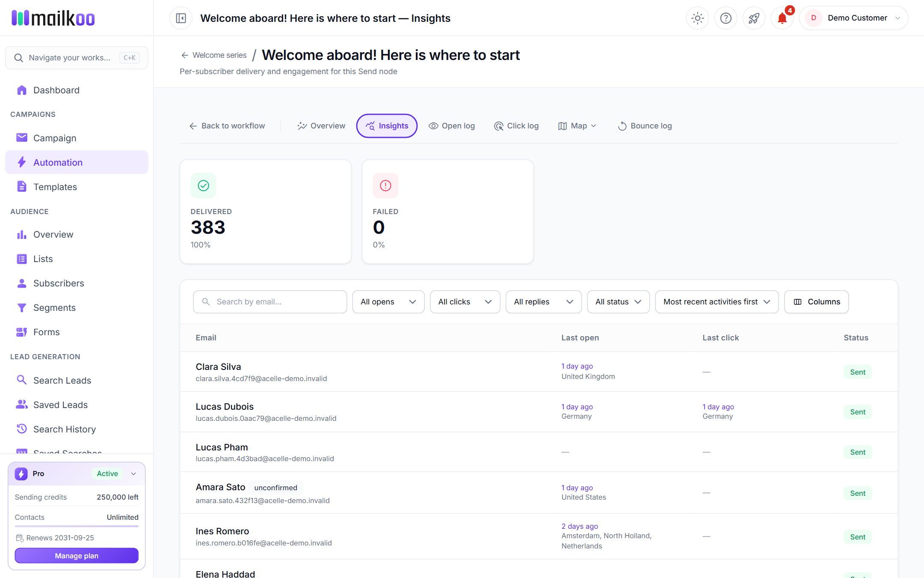Screen dimensions: 924x578
Task: Switch to the Click log tab
Action: pos(516,126)
